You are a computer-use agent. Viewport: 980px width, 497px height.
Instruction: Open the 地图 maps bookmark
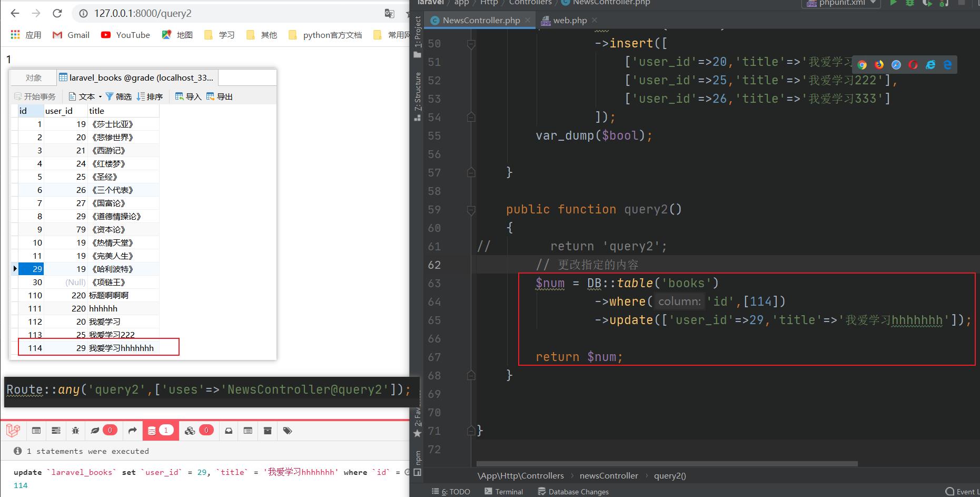(177, 35)
